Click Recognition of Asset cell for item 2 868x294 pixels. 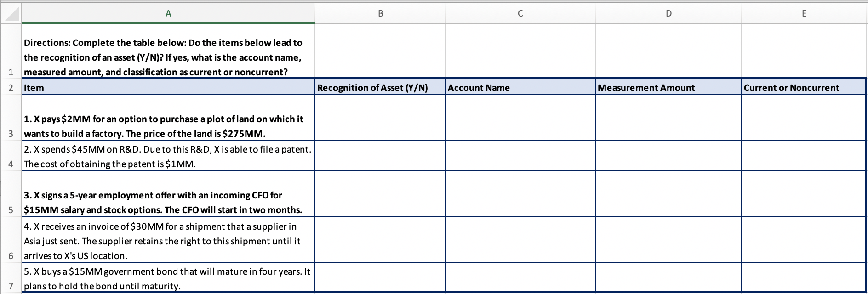(380, 155)
